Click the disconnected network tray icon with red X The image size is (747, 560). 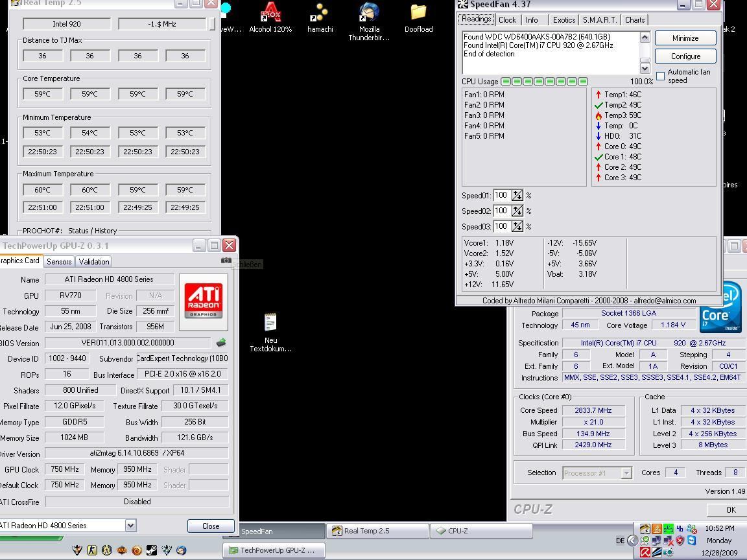pos(669,541)
